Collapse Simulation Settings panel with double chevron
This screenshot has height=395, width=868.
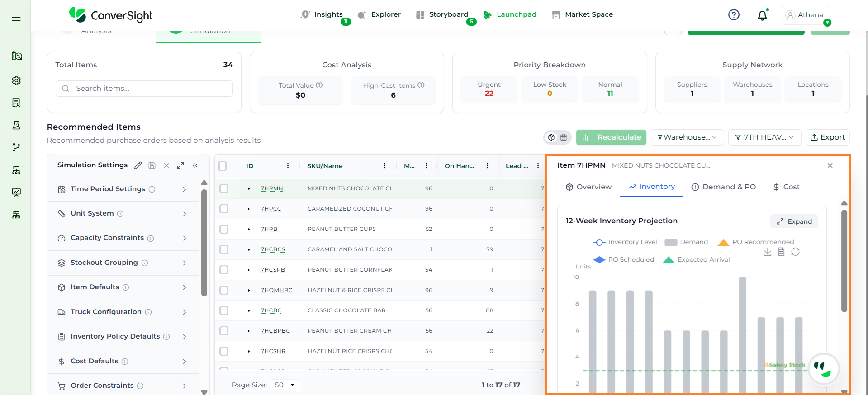point(195,165)
